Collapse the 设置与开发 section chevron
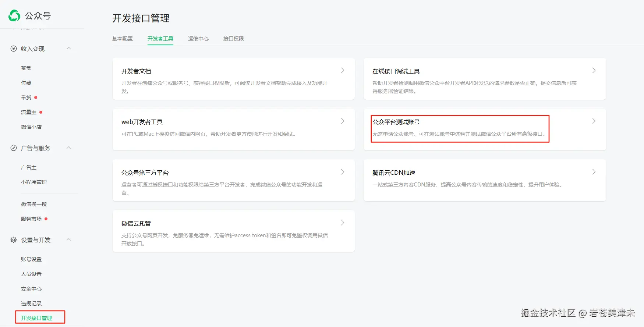Screen dimensions: 644x327 coord(69,240)
